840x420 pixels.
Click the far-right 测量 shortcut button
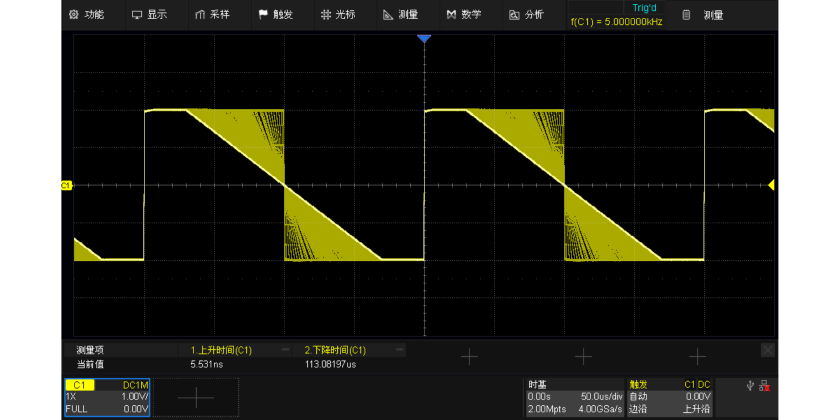point(703,15)
